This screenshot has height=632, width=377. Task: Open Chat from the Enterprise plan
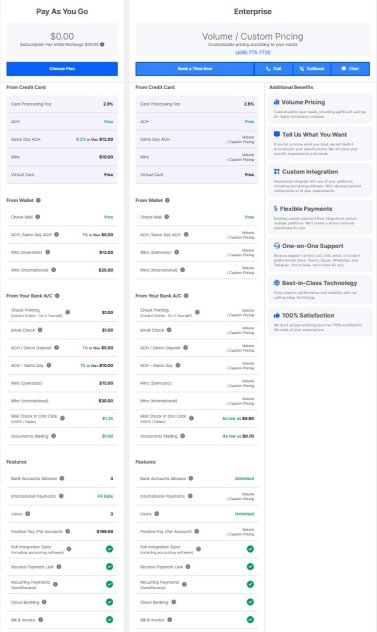click(x=350, y=69)
